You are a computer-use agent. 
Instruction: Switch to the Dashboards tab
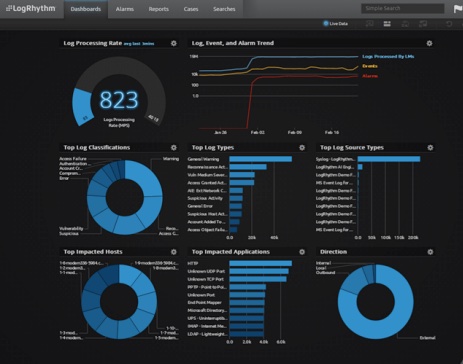(86, 9)
